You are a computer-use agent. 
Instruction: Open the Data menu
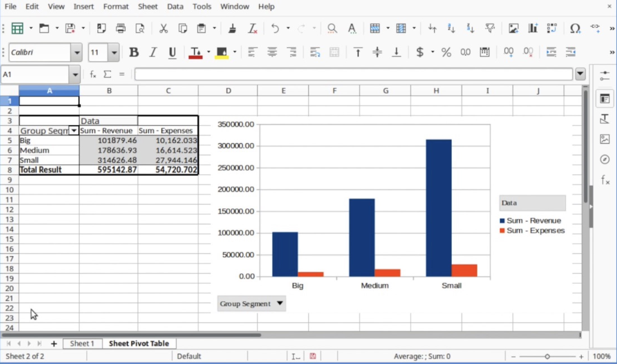(x=175, y=6)
